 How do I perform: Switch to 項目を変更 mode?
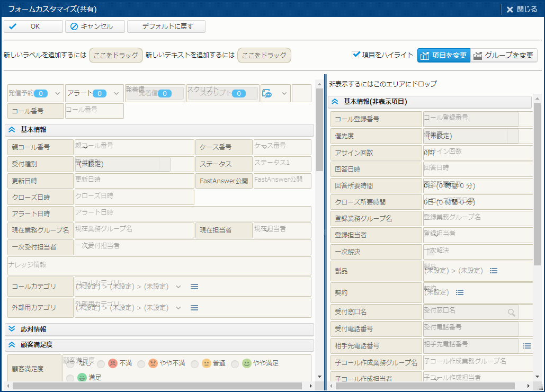443,56
